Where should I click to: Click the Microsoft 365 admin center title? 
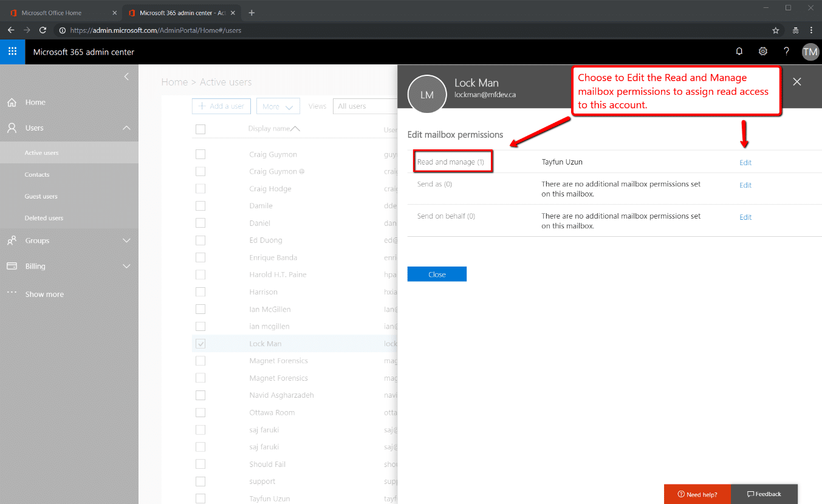click(x=84, y=52)
